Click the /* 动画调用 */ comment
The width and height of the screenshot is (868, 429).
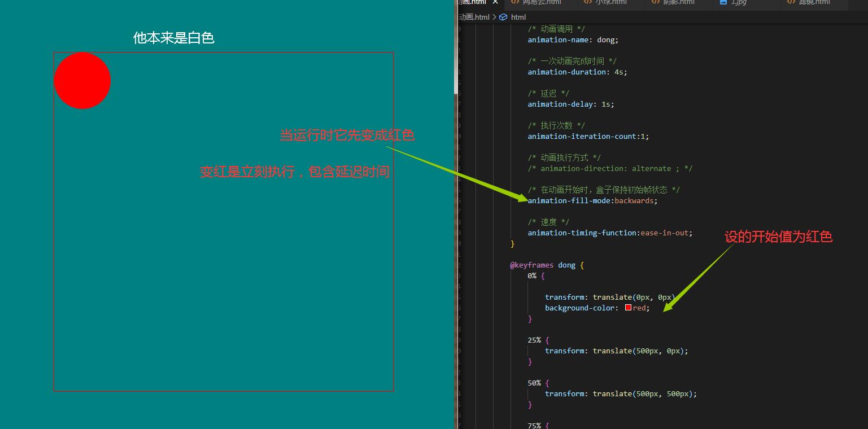click(556, 29)
